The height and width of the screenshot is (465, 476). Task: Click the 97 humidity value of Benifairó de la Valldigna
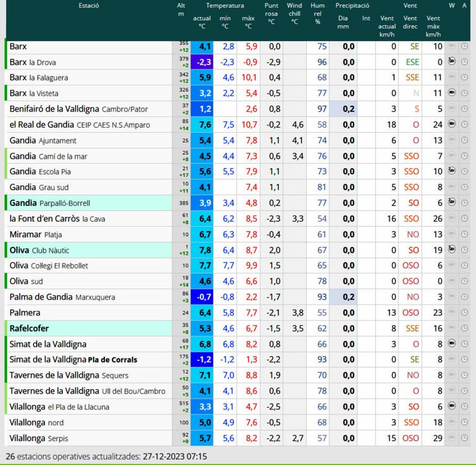[322, 109]
